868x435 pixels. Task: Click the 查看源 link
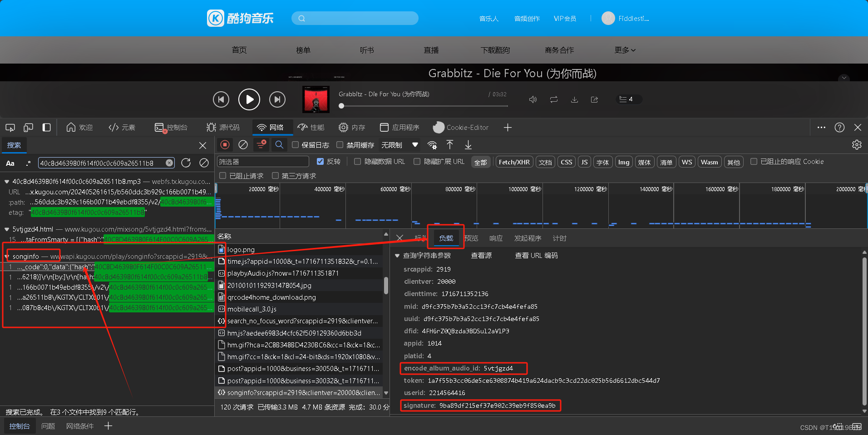click(481, 256)
